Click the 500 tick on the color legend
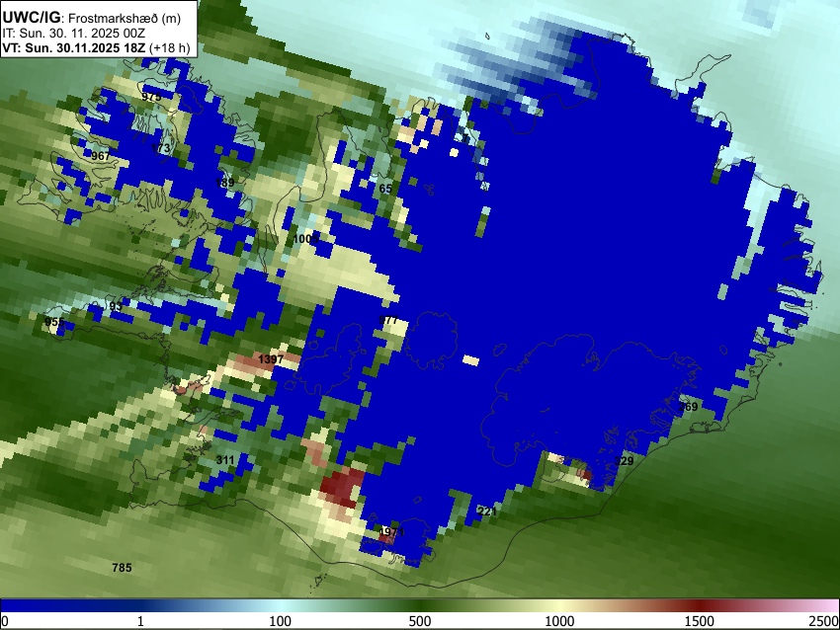Screen dimensions: 840x630 419,621
